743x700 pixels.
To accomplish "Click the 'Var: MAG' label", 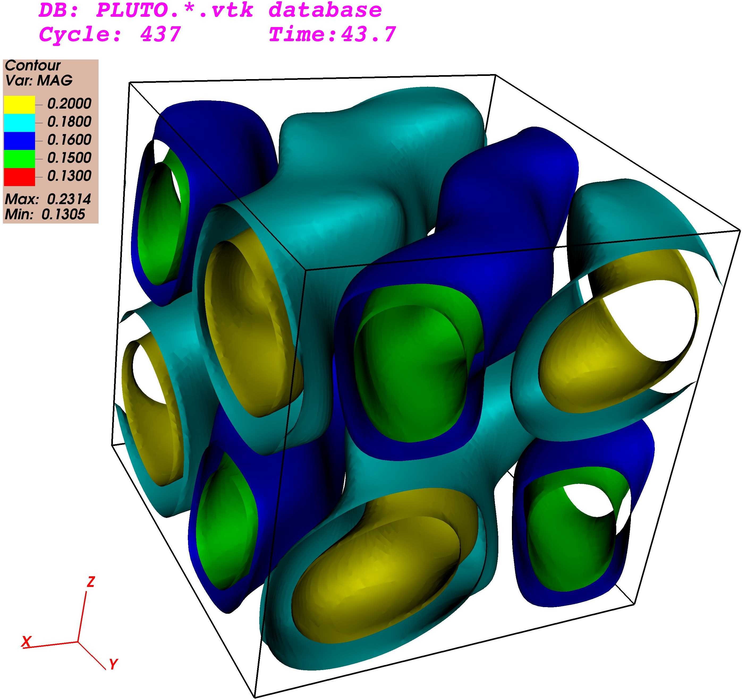I will 39,81.
